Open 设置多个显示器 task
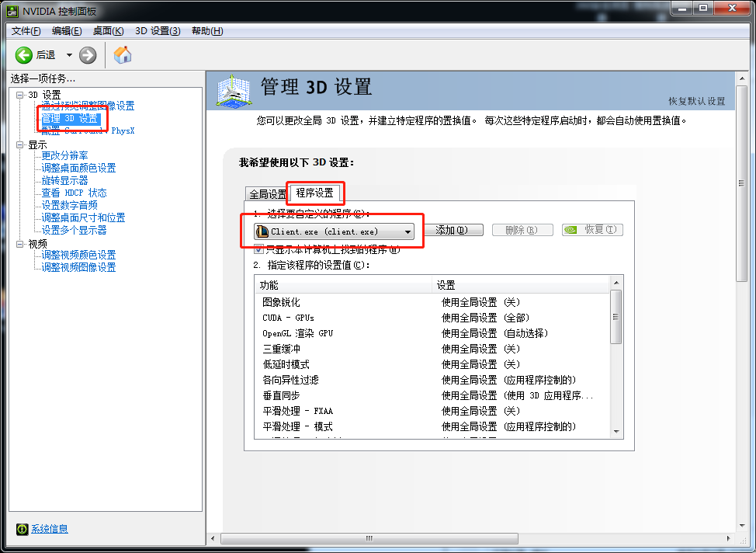 click(74, 230)
